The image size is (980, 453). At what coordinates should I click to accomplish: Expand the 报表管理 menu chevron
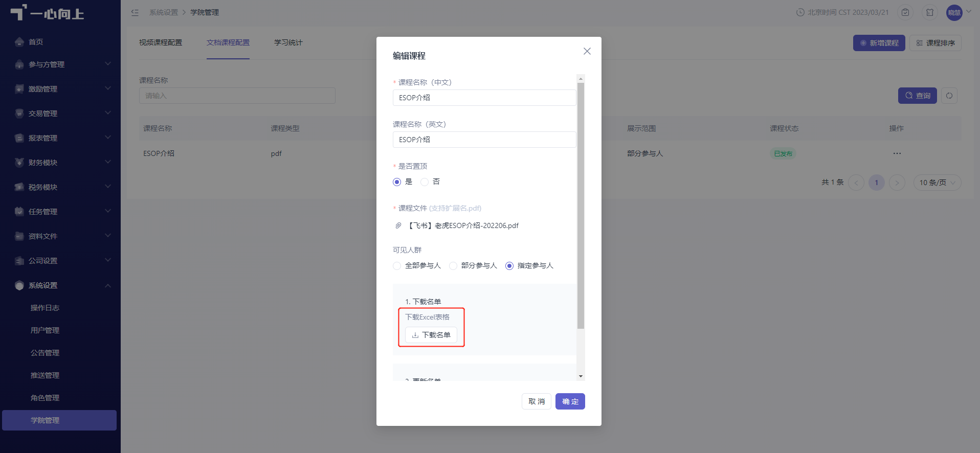click(x=108, y=138)
